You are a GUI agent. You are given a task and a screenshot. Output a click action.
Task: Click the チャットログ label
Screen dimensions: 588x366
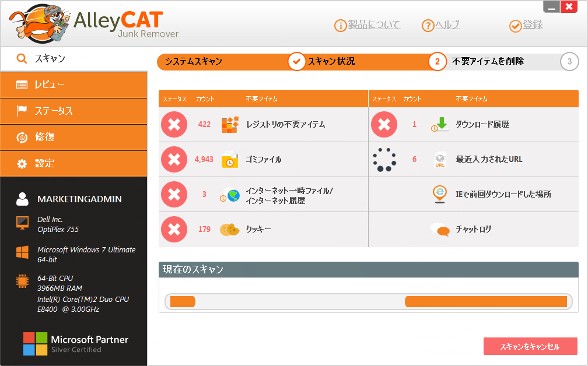coord(474,229)
